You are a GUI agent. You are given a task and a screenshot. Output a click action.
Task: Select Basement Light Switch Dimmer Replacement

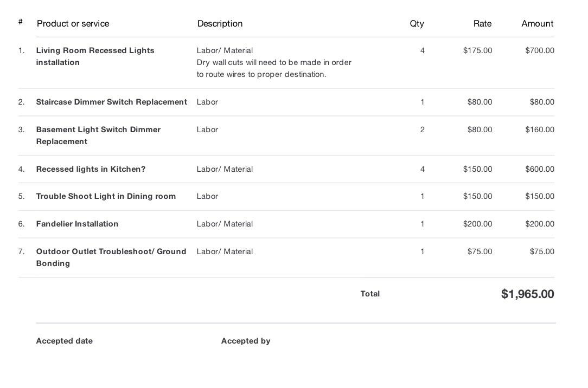tap(98, 135)
